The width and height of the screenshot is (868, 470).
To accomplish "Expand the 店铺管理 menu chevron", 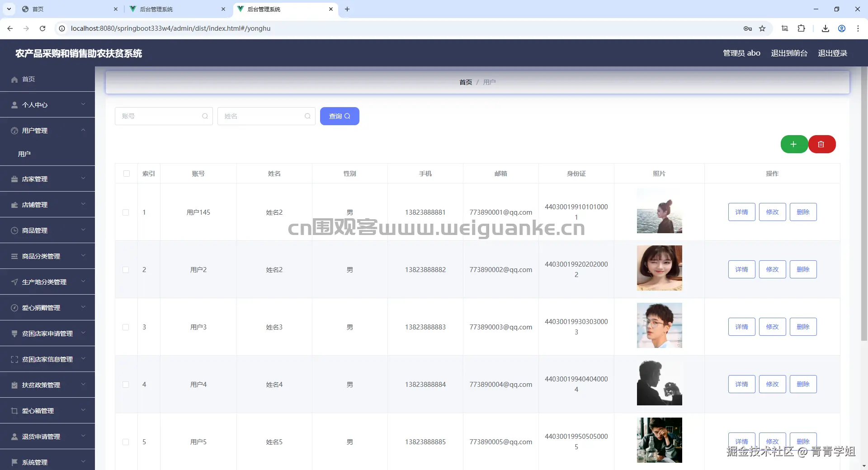I will [x=83, y=204].
